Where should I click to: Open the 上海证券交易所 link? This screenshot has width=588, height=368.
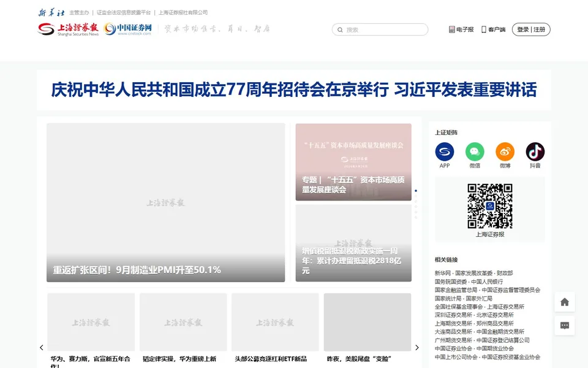point(505,307)
